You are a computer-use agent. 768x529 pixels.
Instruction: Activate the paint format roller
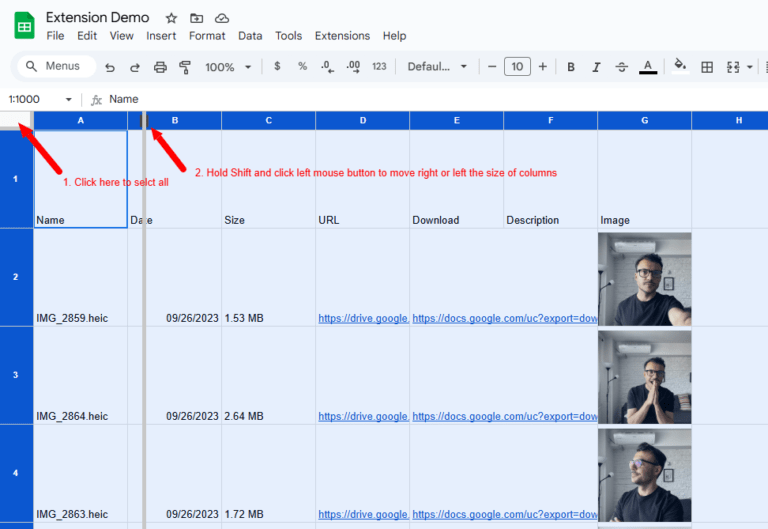click(184, 67)
